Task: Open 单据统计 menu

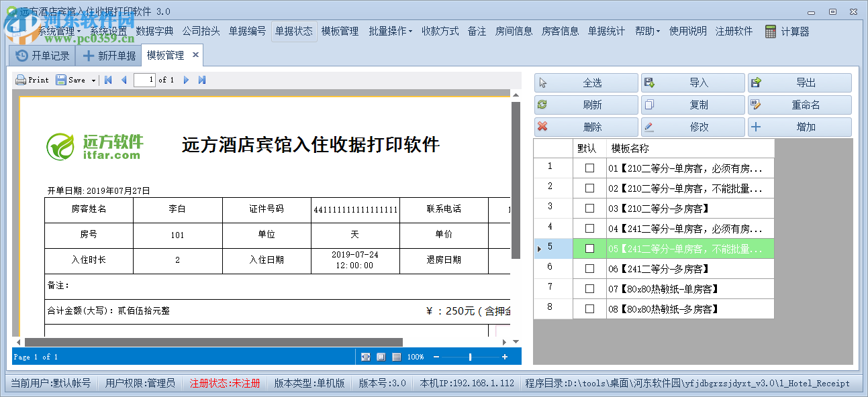Action: click(x=606, y=31)
